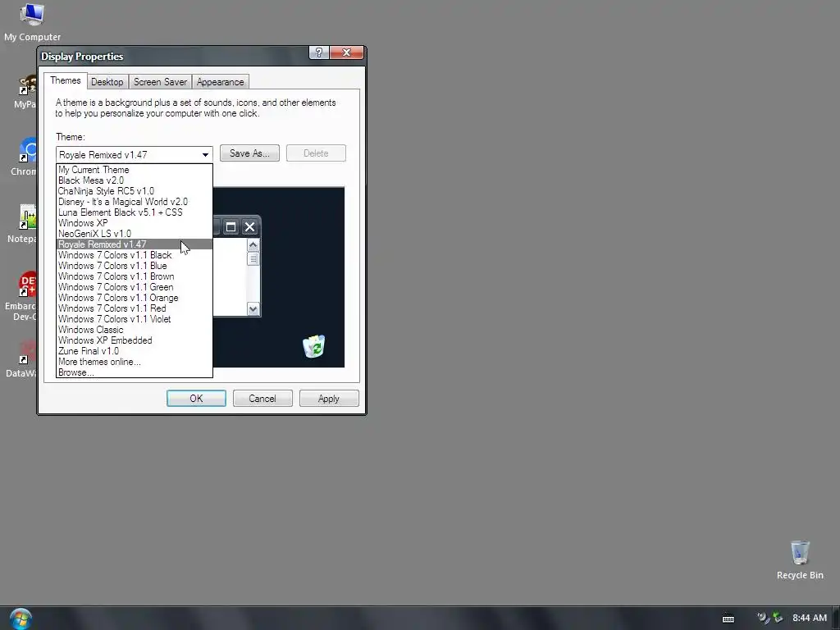Choose Windows 7 Colors v1.1 Red
The width and height of the screenshot is (840, 630).
pyautogui.click(x=135, y=308)
